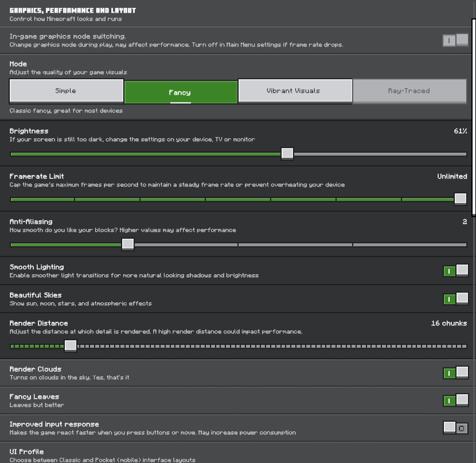Click the Anti-Aliasing value 2

[x=465, y=221]
